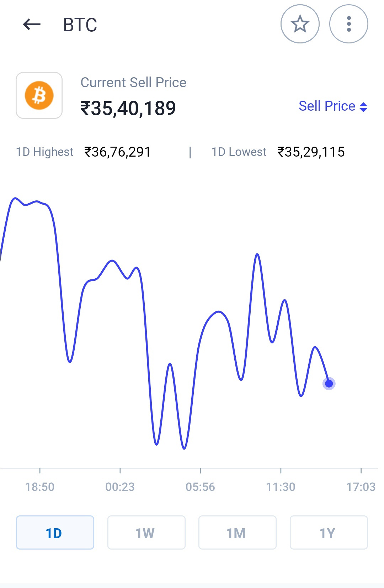Switch chart to 1W range
The height and width of the screenshot is (588, 384).
click(x=146, y=532)
